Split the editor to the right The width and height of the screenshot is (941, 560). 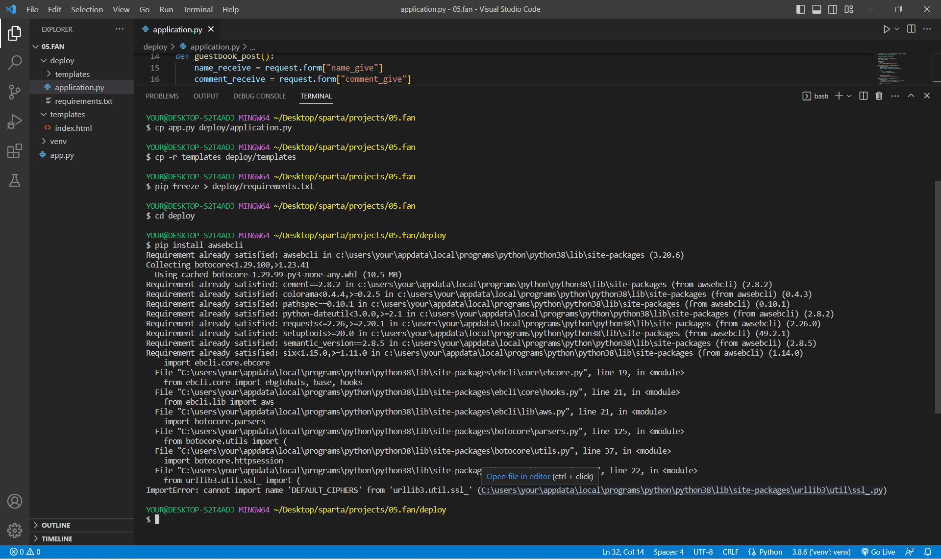(911, 29)
